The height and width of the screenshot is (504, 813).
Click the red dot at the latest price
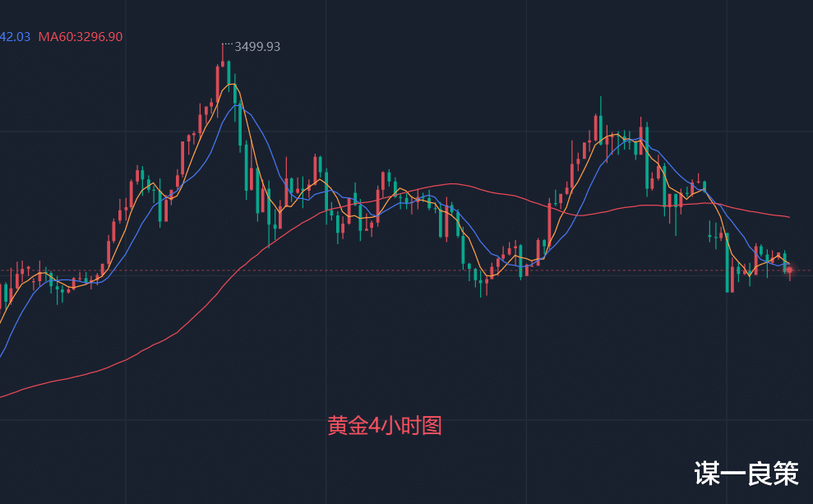click(789, 270)
